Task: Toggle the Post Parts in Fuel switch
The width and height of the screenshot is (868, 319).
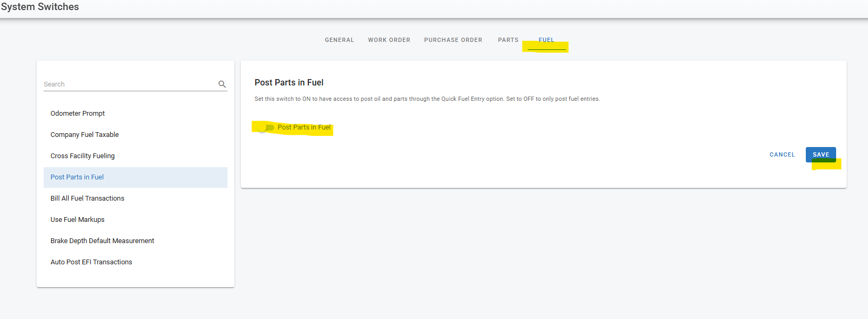Action: 265,127
